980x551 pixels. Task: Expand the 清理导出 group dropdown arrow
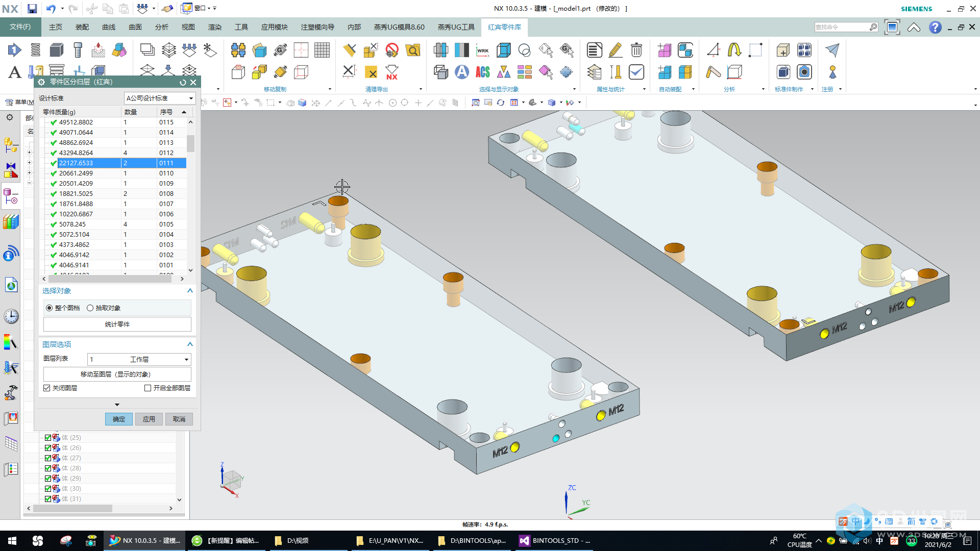[x=421, y=89]
